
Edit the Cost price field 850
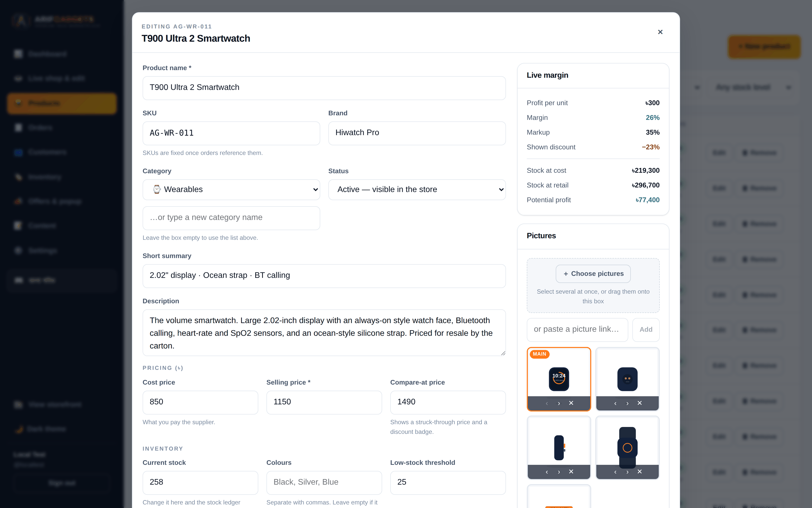[x=200, y=402]
